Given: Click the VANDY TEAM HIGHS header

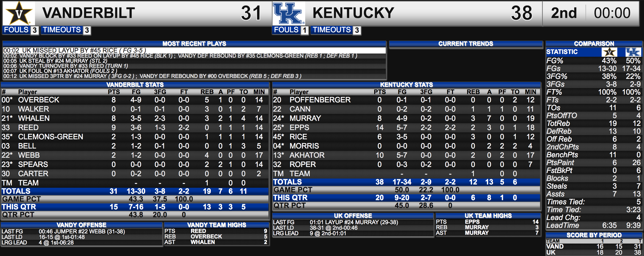Looking at the screenshot, I should point(217,225).
